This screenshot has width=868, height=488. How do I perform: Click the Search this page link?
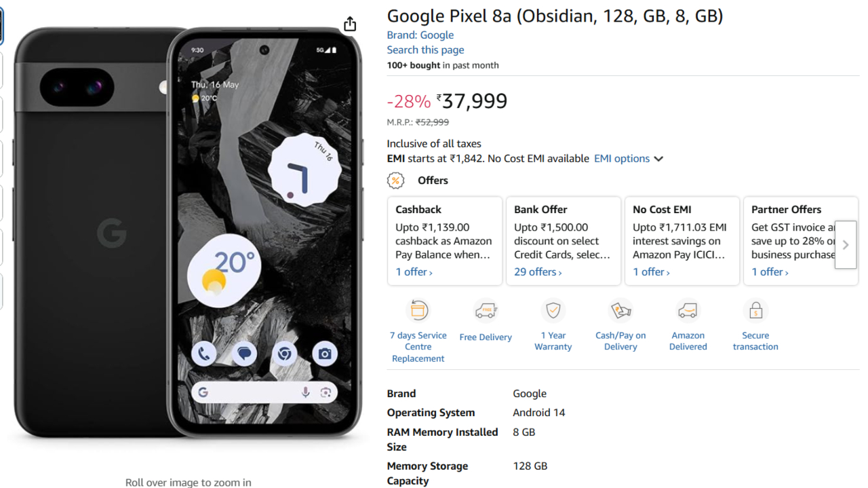click(425, 50)
